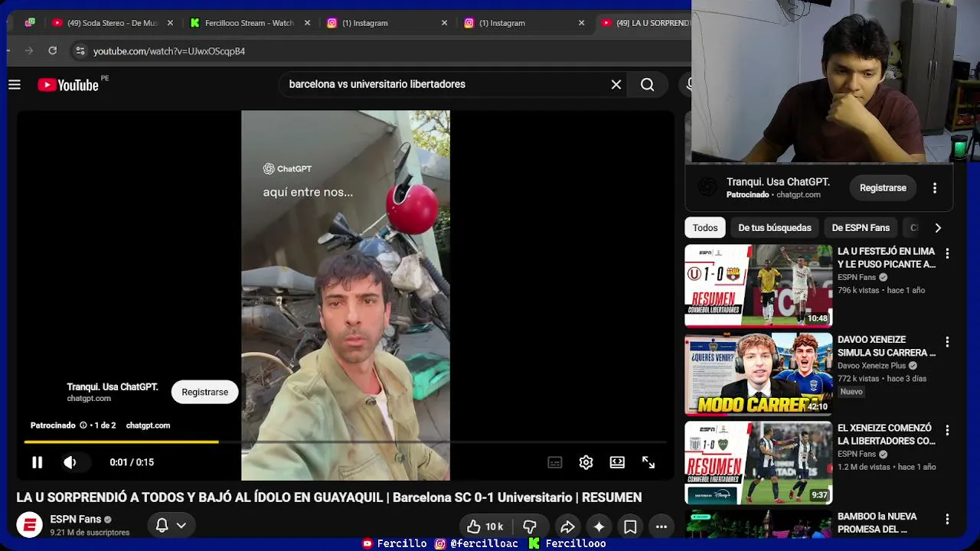Open the MODO CARRERA video thumbnail
This screenshot has width=980, height=551.
pos(758,374)
